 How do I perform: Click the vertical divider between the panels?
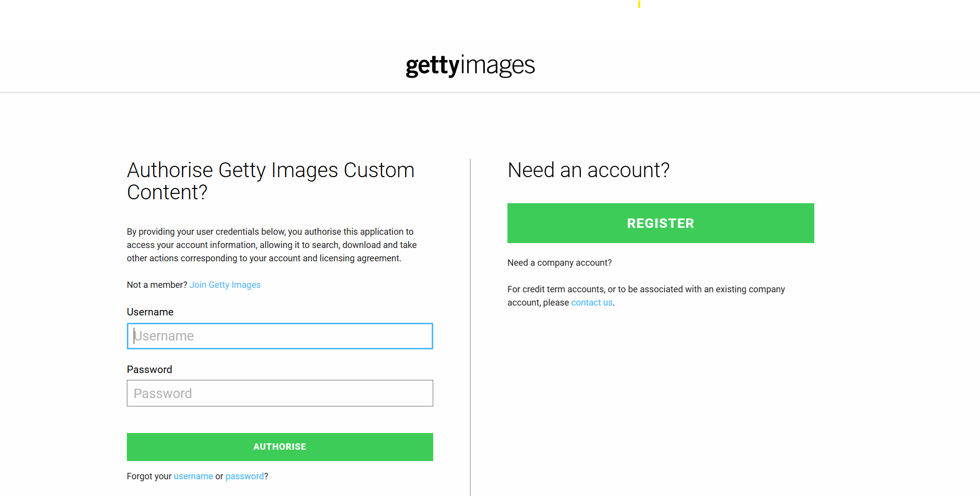(470, 327)
